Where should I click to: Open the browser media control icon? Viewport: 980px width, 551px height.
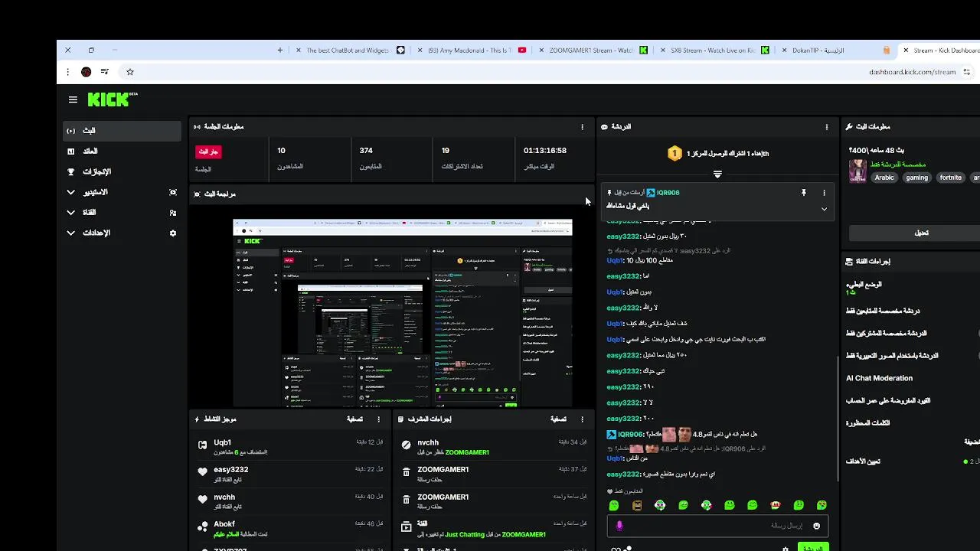pyautogui.click(x=105, y=72)
